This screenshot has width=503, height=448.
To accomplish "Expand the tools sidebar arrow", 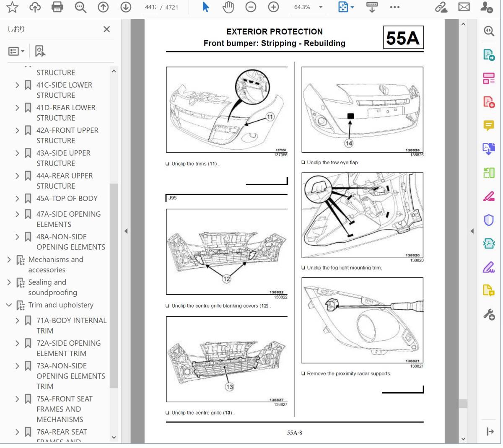I will point(490,432).
